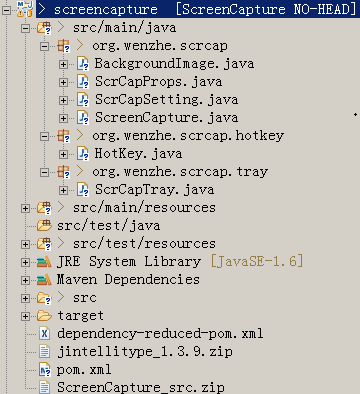360x394 pixels.
Task: Collapse the org.wenzhe.scrcap.tray package
Action: 44,172
